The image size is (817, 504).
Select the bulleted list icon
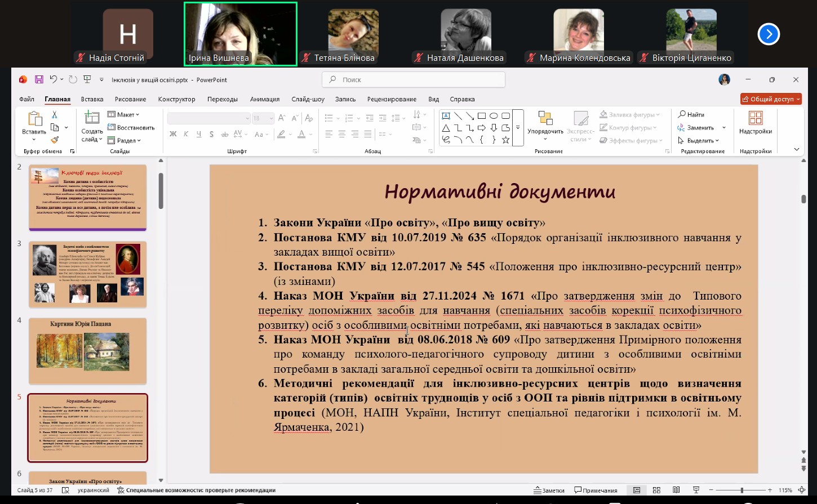(x=328, y=117)
